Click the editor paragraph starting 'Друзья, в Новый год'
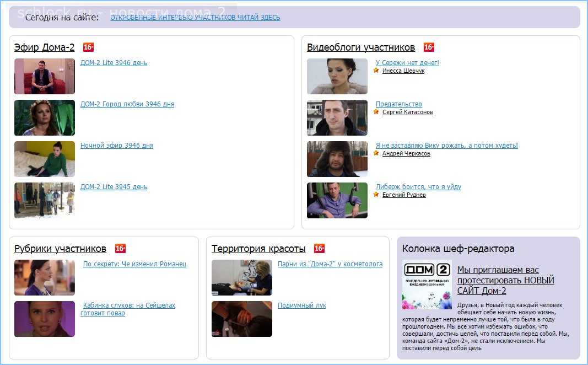The image size is (588, 365). 486,326
